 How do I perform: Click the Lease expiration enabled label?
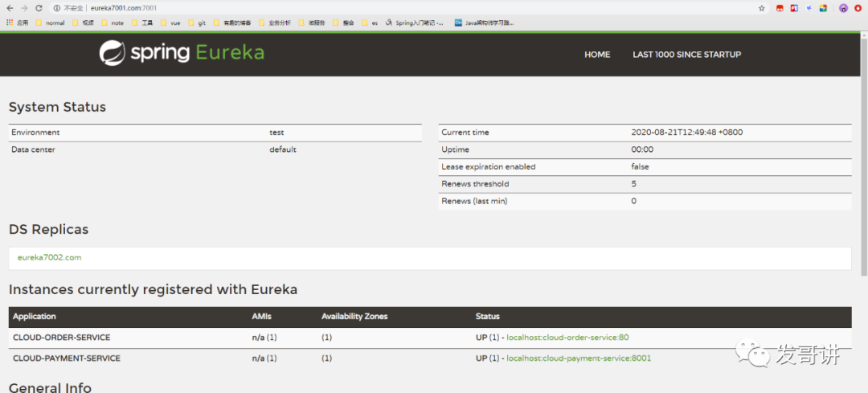(489, 166)
